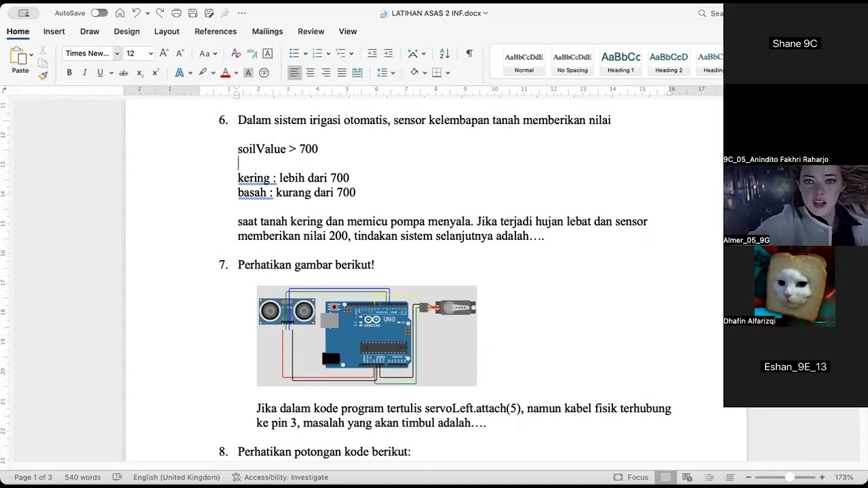Decrease paragraph indent
The image size is (868, 488).
[x=372, y=54]
